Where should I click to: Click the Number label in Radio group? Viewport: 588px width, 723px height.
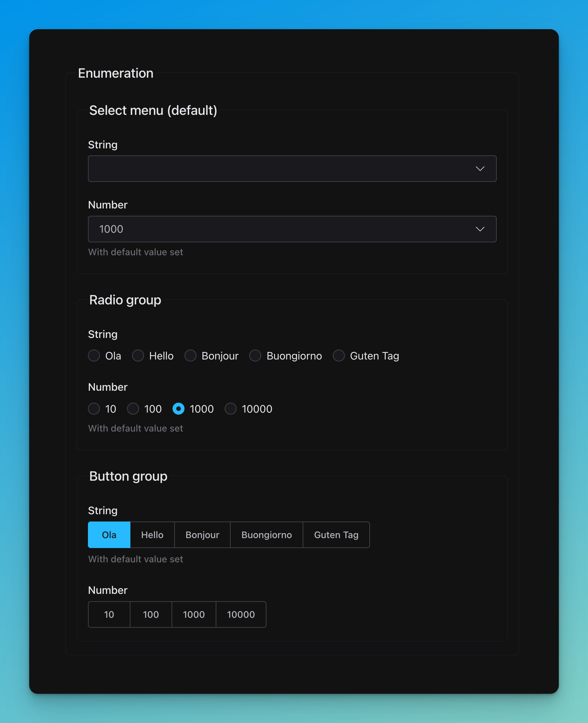[108, 387]
